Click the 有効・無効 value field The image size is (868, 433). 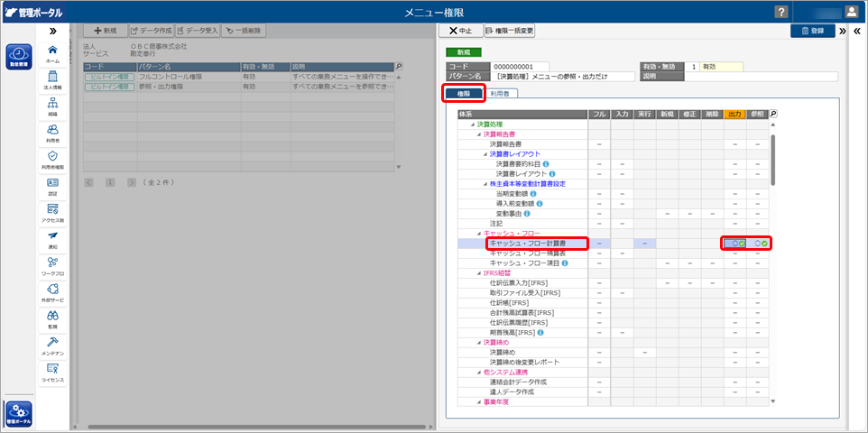click(x=721, y=67)
